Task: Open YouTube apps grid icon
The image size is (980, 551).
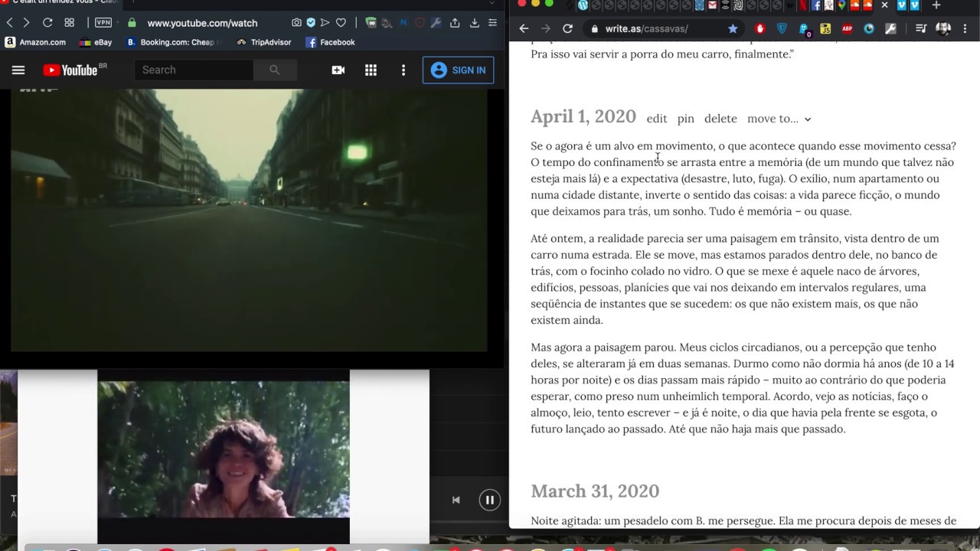Action: 371,70
